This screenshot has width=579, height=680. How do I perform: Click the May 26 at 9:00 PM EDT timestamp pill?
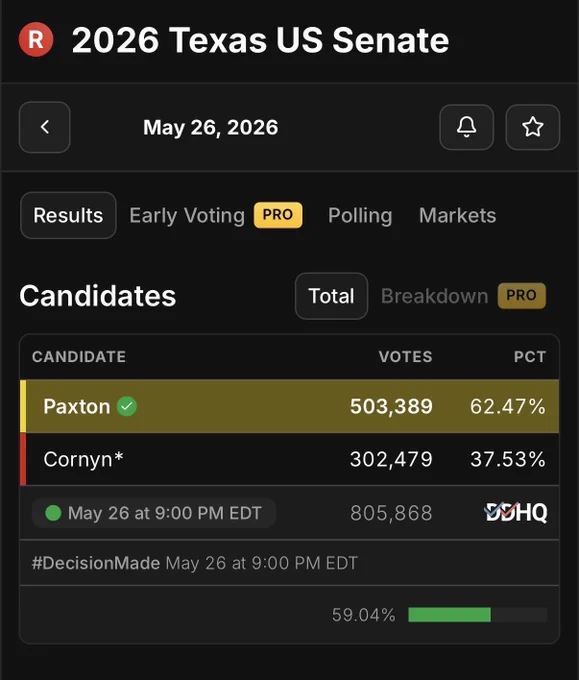click(x=154, y=513)
